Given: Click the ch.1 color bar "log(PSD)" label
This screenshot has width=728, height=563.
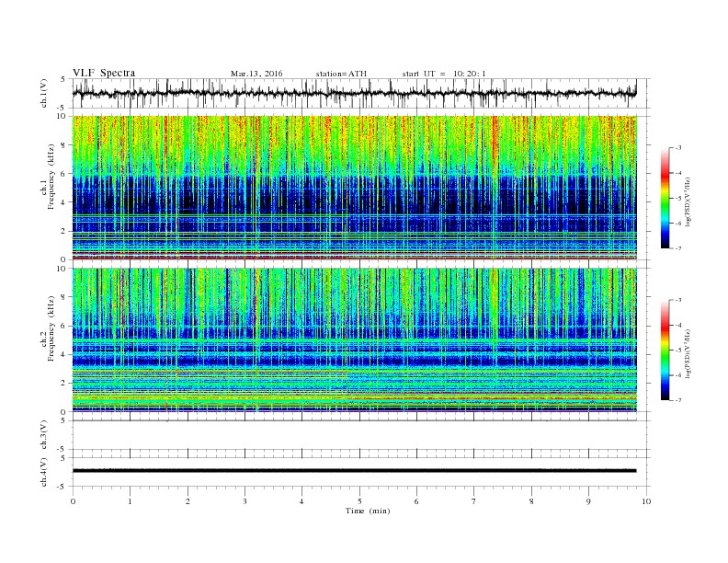Looking at the screenshot, I should 688,201.
